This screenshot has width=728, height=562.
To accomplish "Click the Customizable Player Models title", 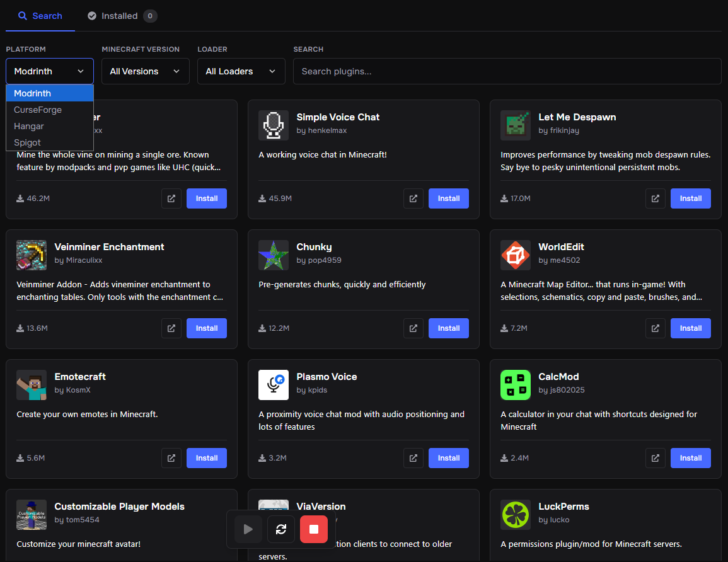I will point(119,507).
